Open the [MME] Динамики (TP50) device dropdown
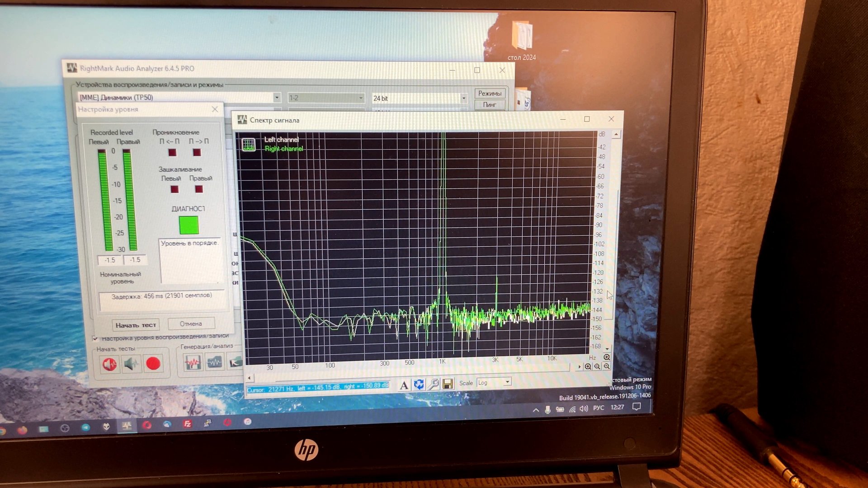Image resolution: width=868 pixels, height=488 pixels. tap(276, 98)
